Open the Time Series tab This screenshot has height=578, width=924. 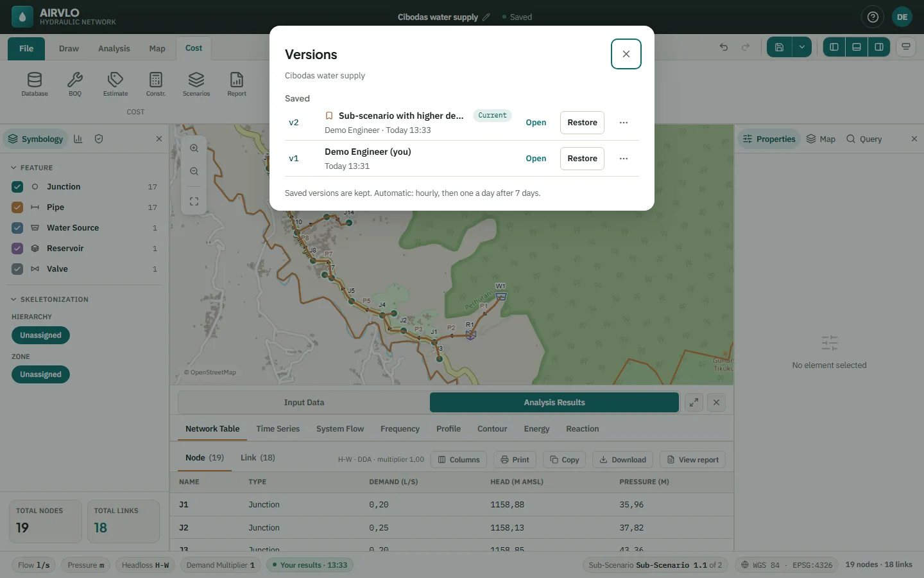[x=278, y=429]
